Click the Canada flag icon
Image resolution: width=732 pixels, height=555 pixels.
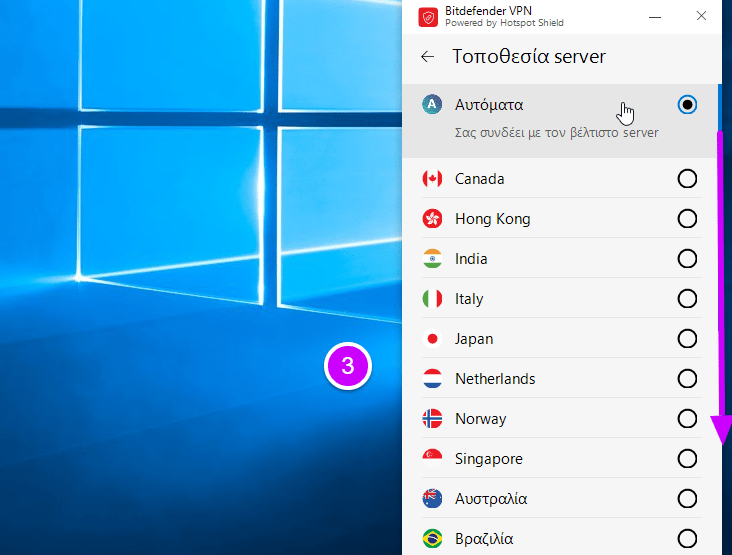[x=432, y=179]
